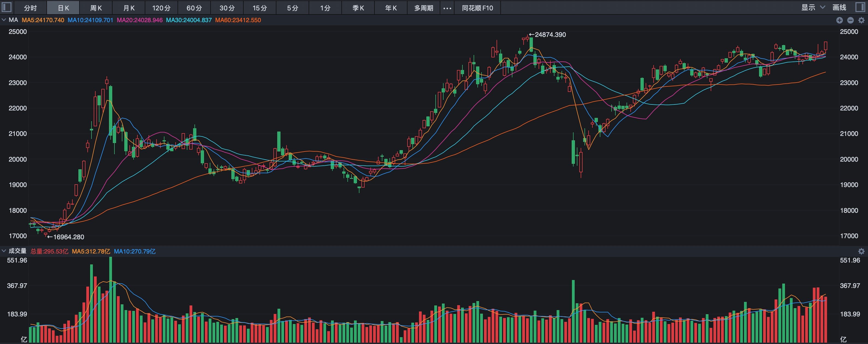This screenshot has width=868, height=344.
Task: Select the 120分 period tab
Action: pyautogui.click(x=161, y=8)
